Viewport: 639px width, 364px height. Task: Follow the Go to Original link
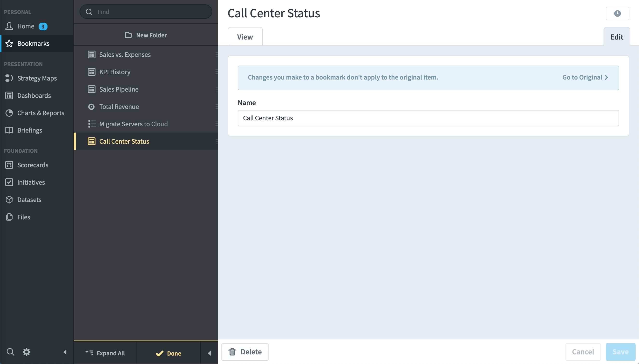tap(585, 77)
